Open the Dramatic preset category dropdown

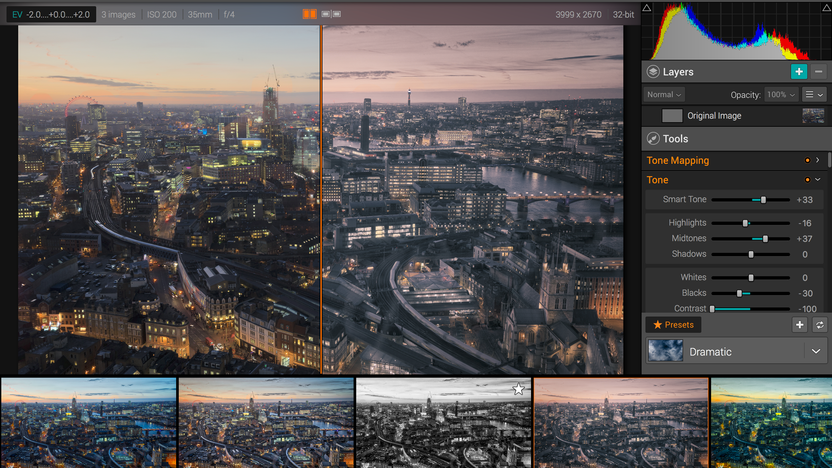click(816, 351)
